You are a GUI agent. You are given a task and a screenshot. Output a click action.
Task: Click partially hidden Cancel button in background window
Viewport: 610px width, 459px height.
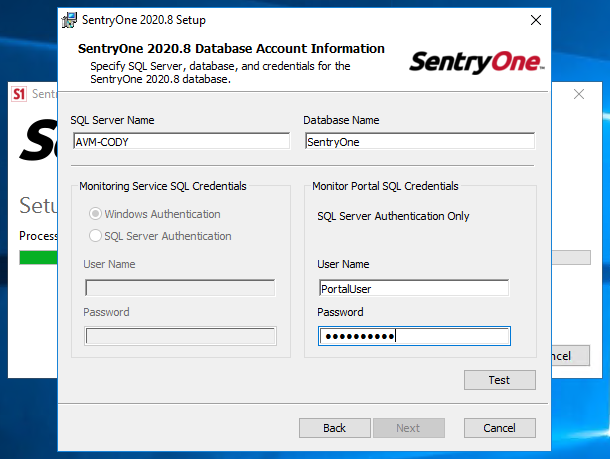click(570, 356)
